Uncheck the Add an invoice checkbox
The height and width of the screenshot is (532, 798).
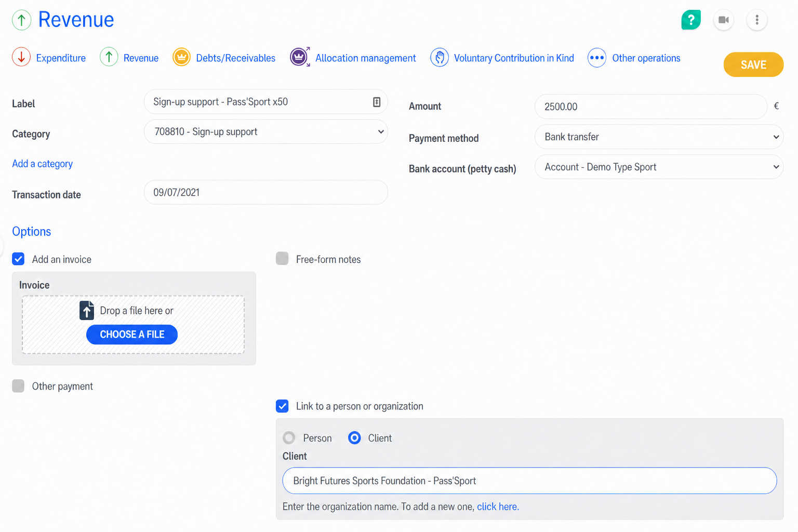click(x=18, y=259)
